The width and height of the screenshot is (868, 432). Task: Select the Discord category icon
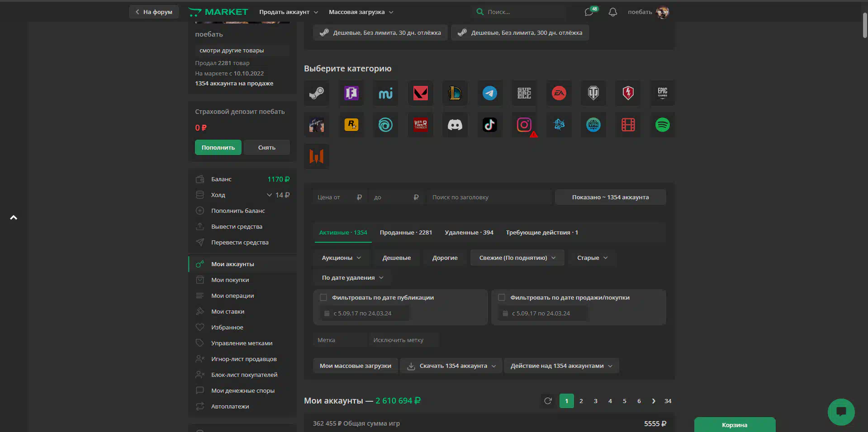[x=455, y=125]
